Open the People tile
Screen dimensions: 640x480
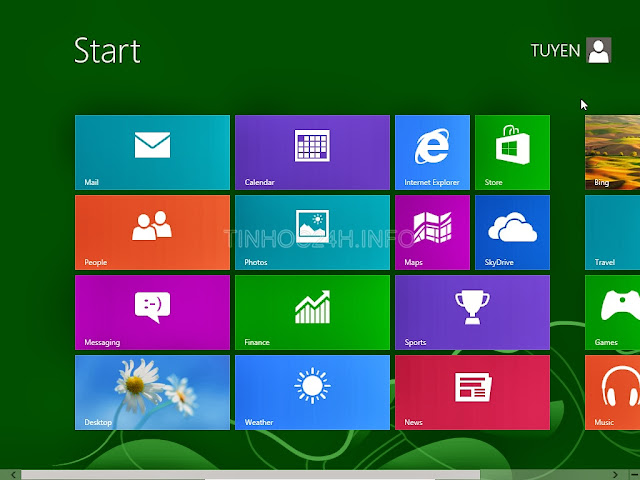(x=152, y=232)
